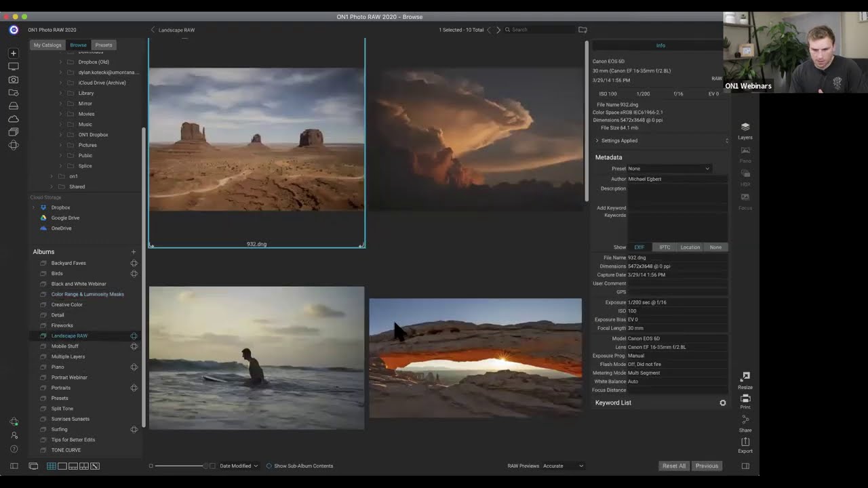
Task: Select the storm cloud photo thumbnail
Action: click(x=475, y=139)
